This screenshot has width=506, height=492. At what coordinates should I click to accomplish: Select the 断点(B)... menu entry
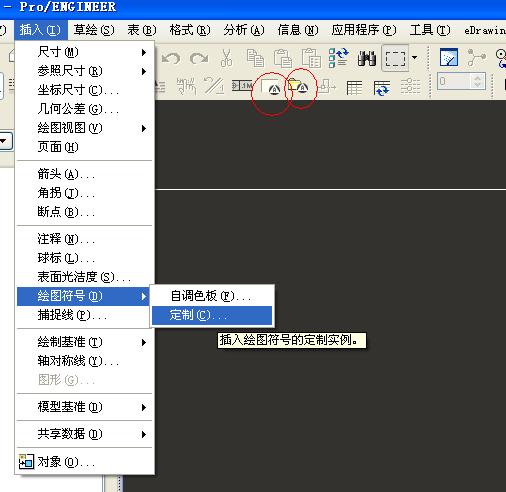coord(85,212)
